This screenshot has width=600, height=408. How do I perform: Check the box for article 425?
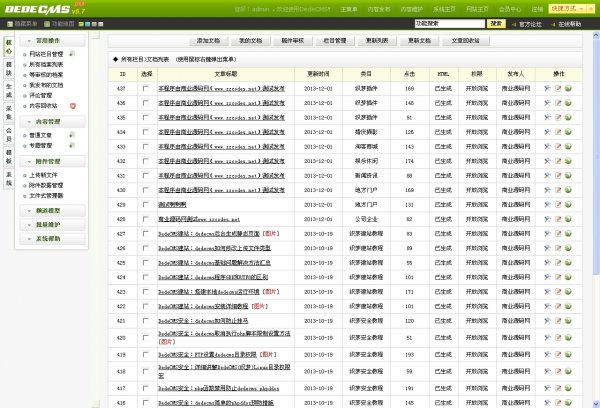145,263
